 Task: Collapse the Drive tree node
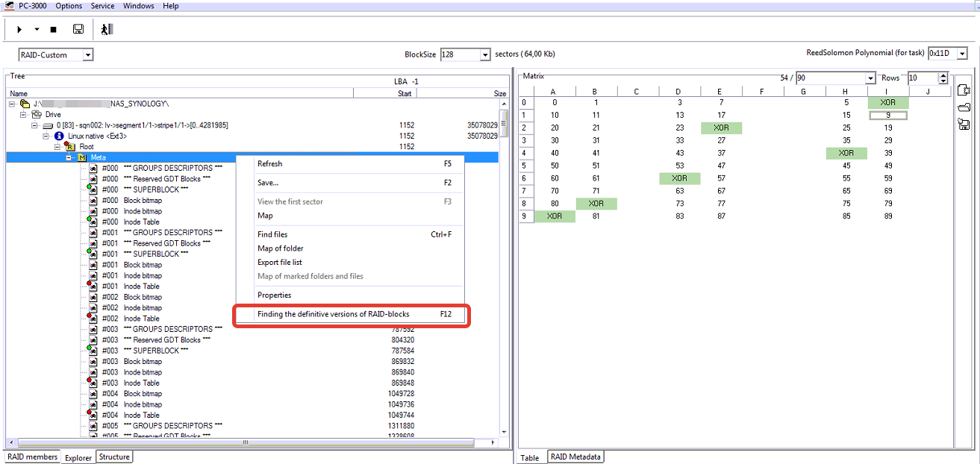[x=24, y=115]
